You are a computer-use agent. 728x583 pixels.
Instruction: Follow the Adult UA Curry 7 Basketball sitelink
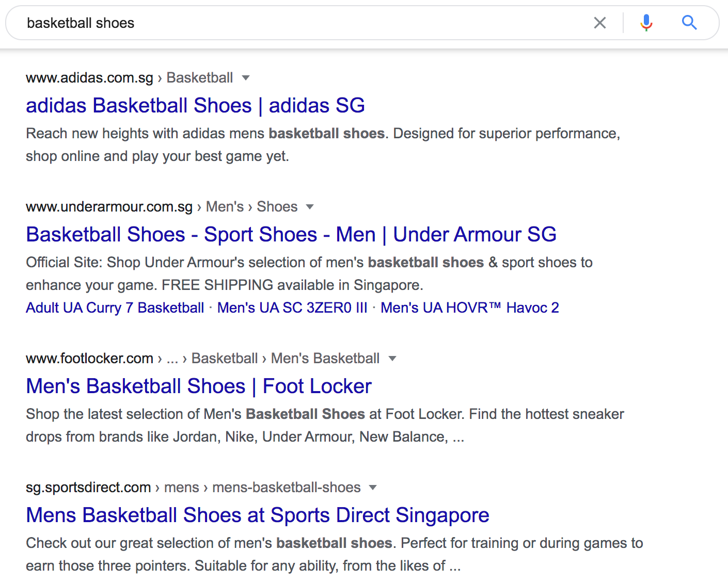click(x=115, y=307)
